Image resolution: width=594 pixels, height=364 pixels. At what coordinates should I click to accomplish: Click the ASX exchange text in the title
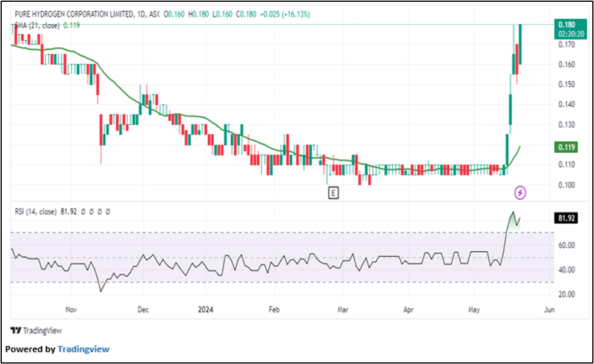154,15
